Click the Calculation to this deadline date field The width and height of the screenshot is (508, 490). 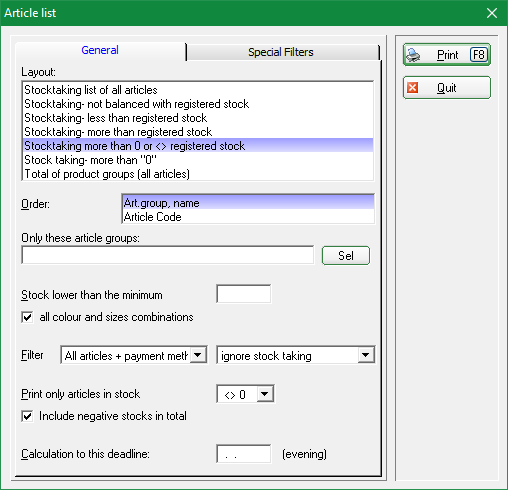click(x=244, y=454)
